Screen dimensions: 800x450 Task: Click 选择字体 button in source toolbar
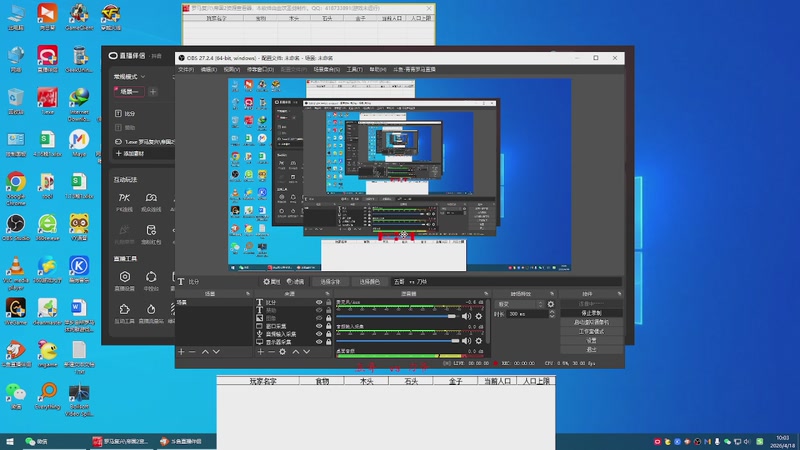(330, 282)
